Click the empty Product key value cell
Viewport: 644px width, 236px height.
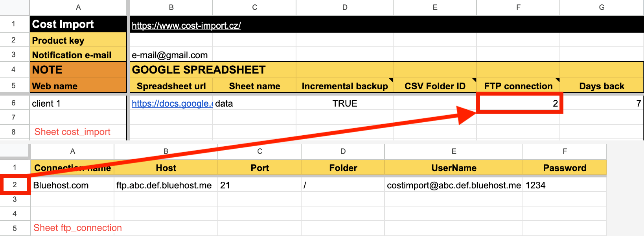[171, 40]
